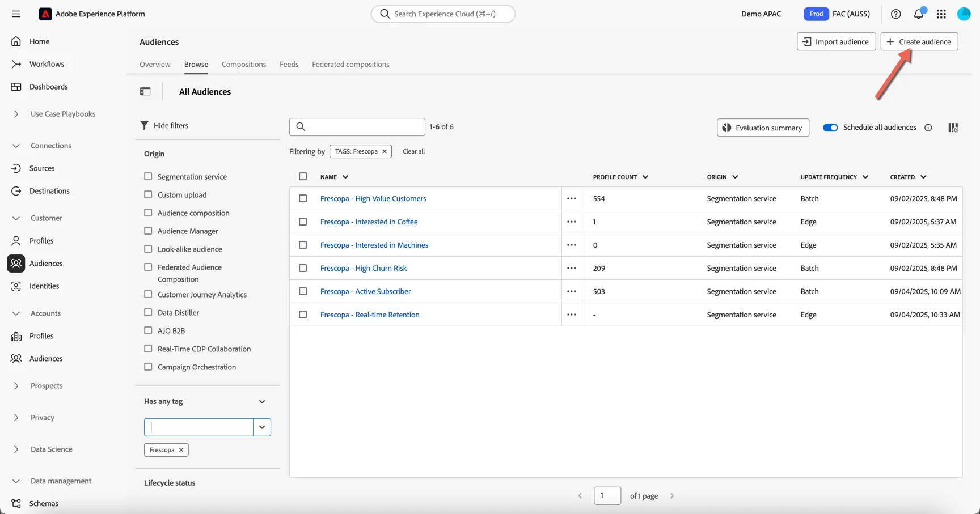Select all audiences header checkbox

tap(303, 177)
